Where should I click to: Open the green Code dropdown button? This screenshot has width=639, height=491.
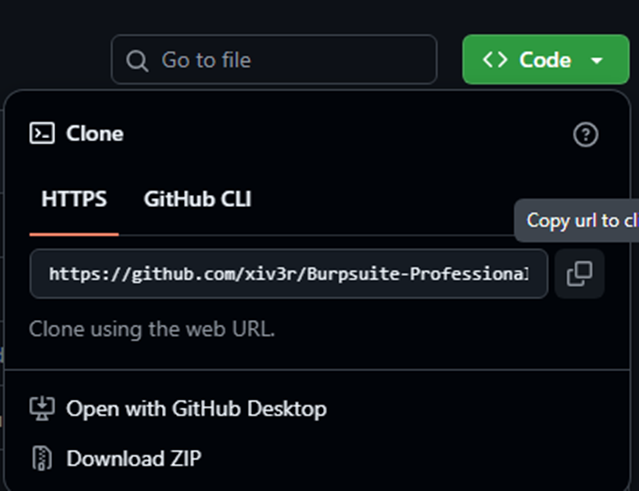click(546, 59)
